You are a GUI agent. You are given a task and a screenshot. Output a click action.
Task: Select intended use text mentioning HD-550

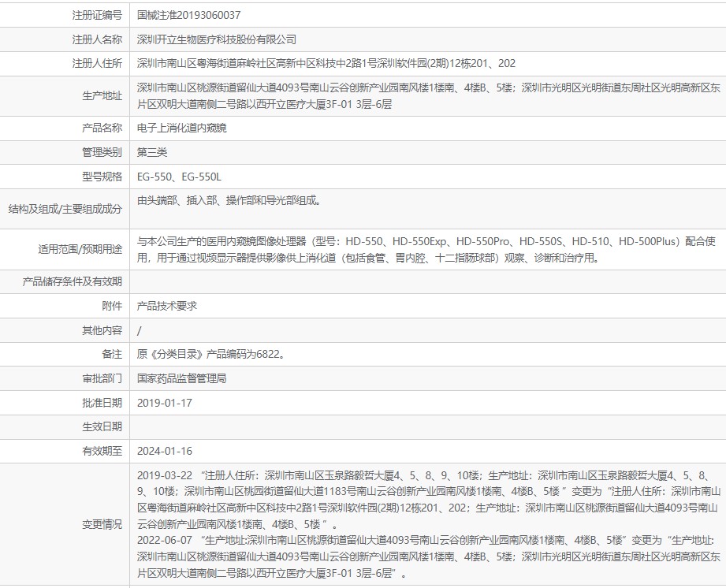click(x=426, y=249)
